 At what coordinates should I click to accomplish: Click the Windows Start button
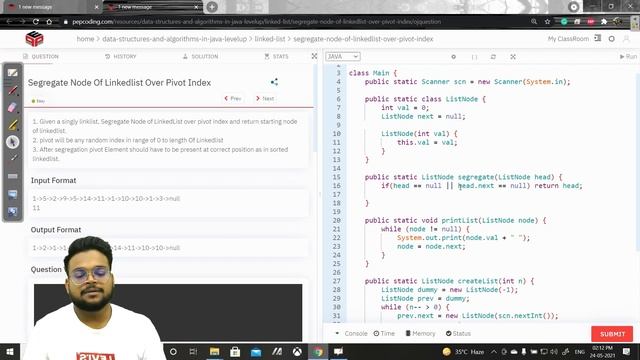click(x=10, y=351)
